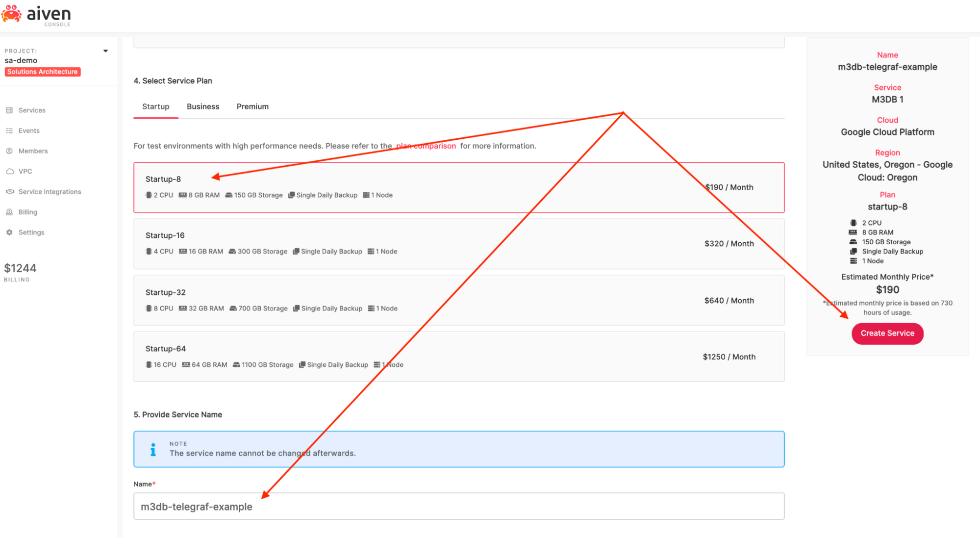Viewport: 980px width, 538px height.
Task: Click the Solutions Architecture badge
Action: 43,72
